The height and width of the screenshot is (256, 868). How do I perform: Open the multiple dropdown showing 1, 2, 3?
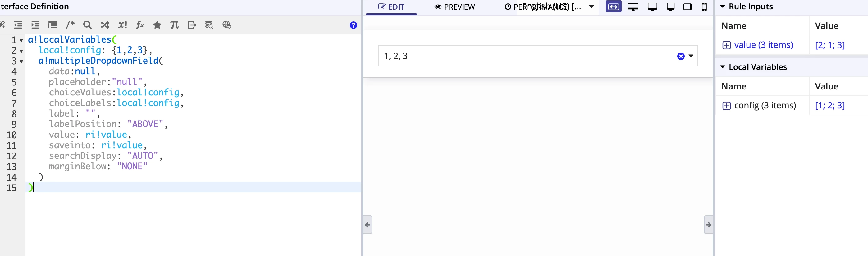538,56
